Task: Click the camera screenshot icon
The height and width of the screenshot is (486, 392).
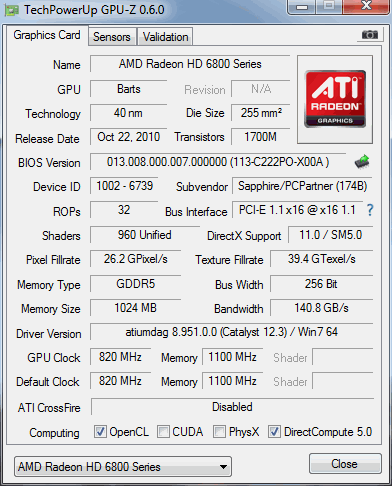Action: (x=369, y=35)
